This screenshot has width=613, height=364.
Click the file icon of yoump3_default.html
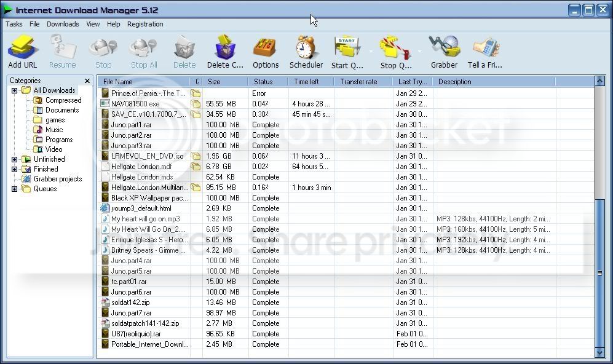coord(105,208)
